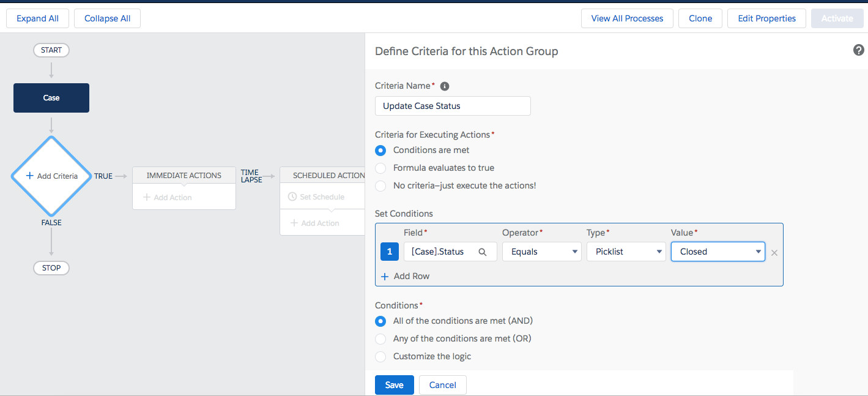This screenshot has height=396, width=868.
Task: Add an action under Immediate Actions
Action: coord(167,198)
